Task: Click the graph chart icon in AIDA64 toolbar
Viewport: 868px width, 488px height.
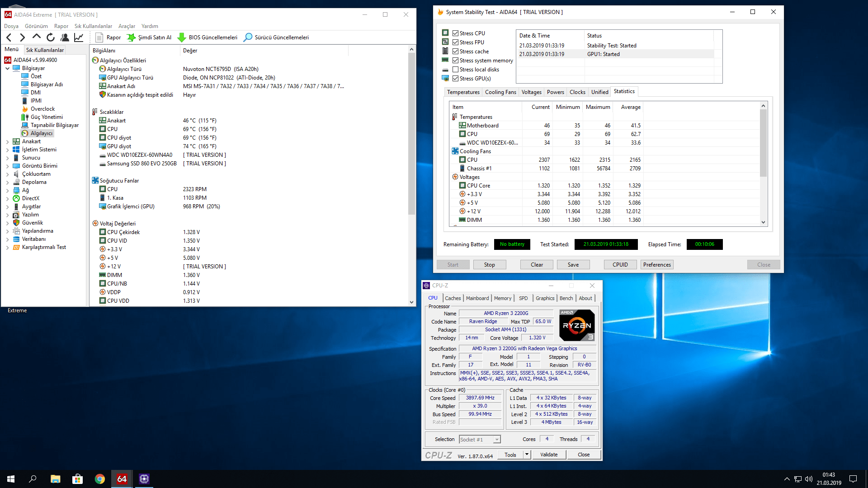Action: coord(79,38)
